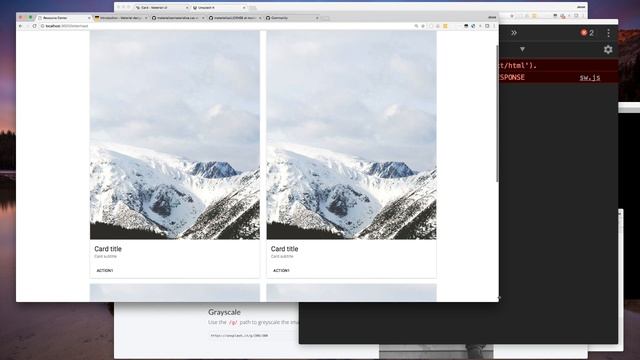Viewport: 640px width, 360px height.
Task: Close the Resource Center tab
Action: 89,18
